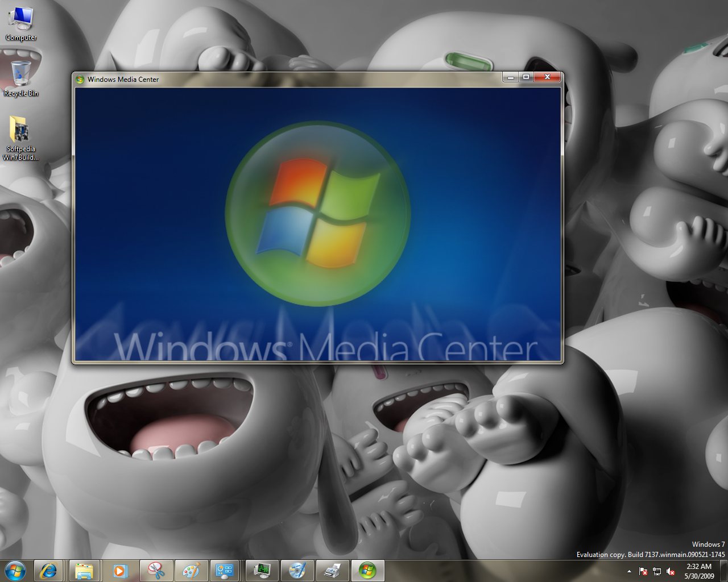Screen dimensions: 728x582
Task: Open the Start menu orb
Action: tap(15, 571)
